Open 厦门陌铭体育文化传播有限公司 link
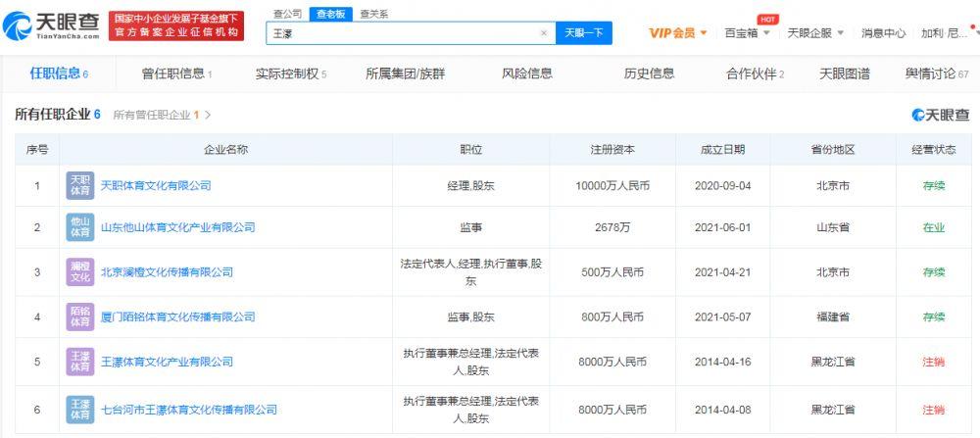The image size is (980, 438). (178, 316)
